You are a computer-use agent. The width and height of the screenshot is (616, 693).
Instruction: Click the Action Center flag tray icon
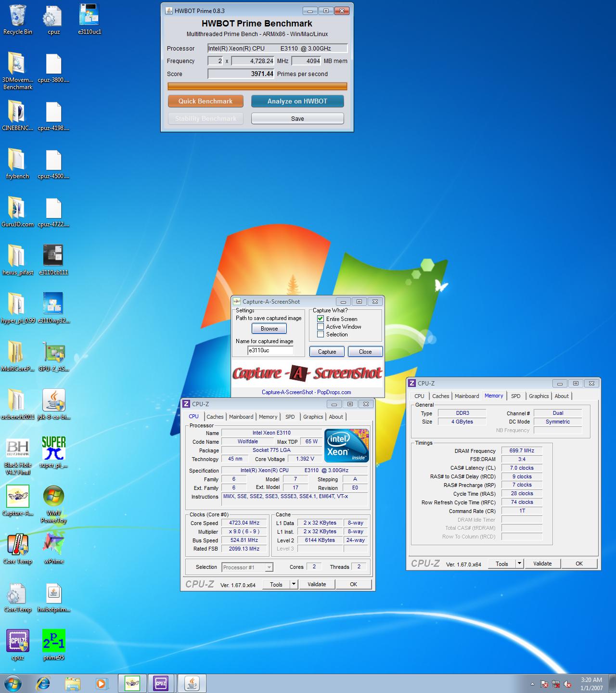point(544,684)
